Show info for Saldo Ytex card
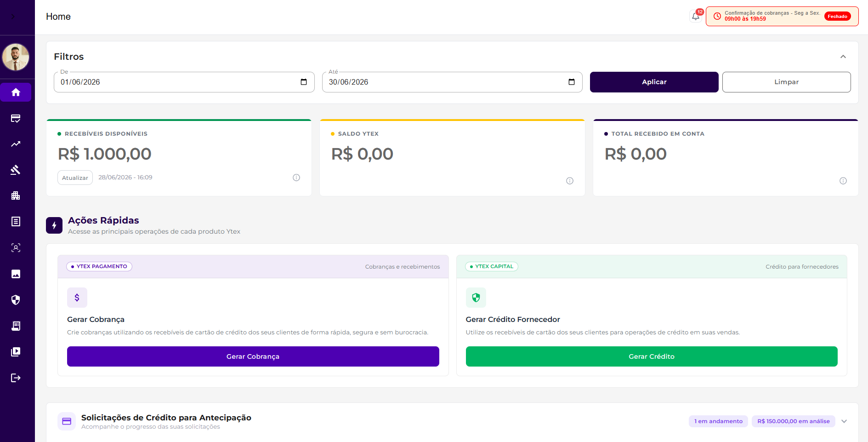The height and width of the screenshot is (442, 868). click(x=570, y=181)
